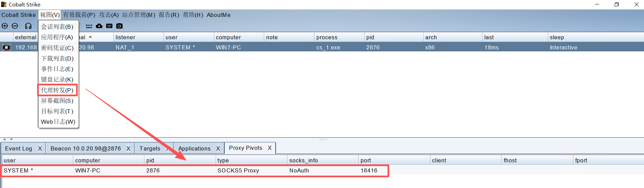Open the 帮助(H) menu
Image resolution: width=644 pixels, height=188 pixels.
tap(193, 15)
